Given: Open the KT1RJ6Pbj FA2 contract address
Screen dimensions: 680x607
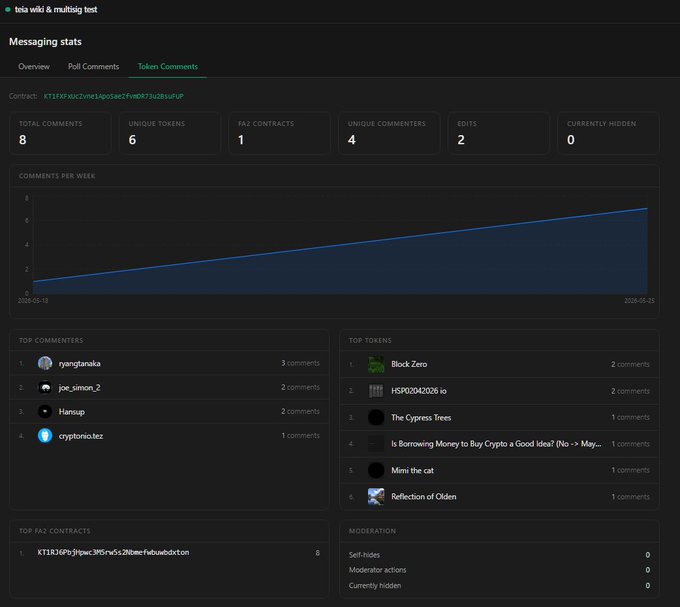Looking at the screenshot, I should pyautogui.click(x=113, y=552).
